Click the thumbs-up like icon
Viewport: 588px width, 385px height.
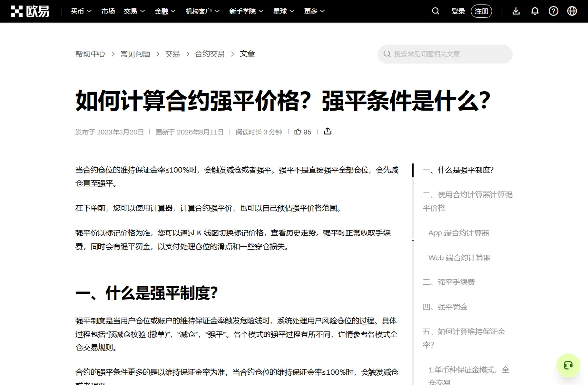click(297, 132)
